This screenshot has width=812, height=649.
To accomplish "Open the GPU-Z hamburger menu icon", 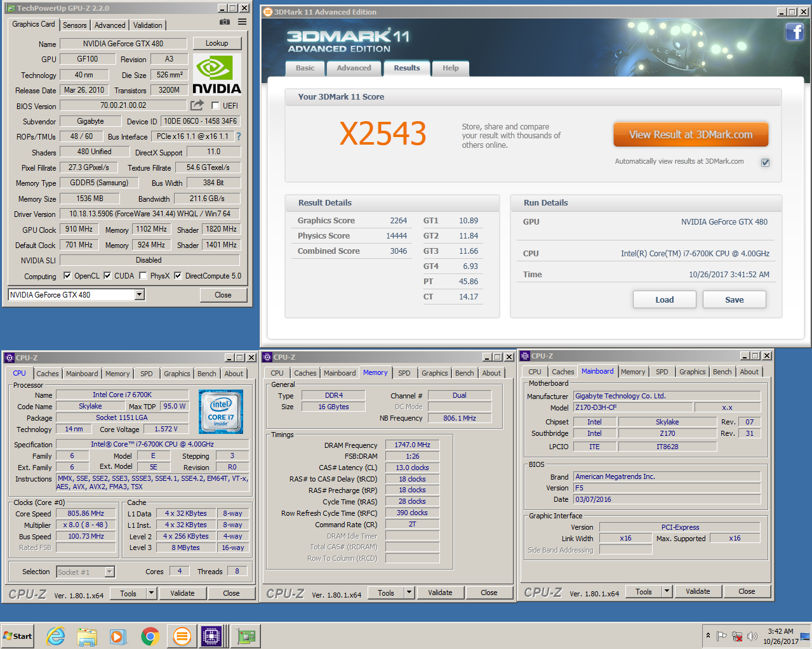I will click(x=242, y=22).
